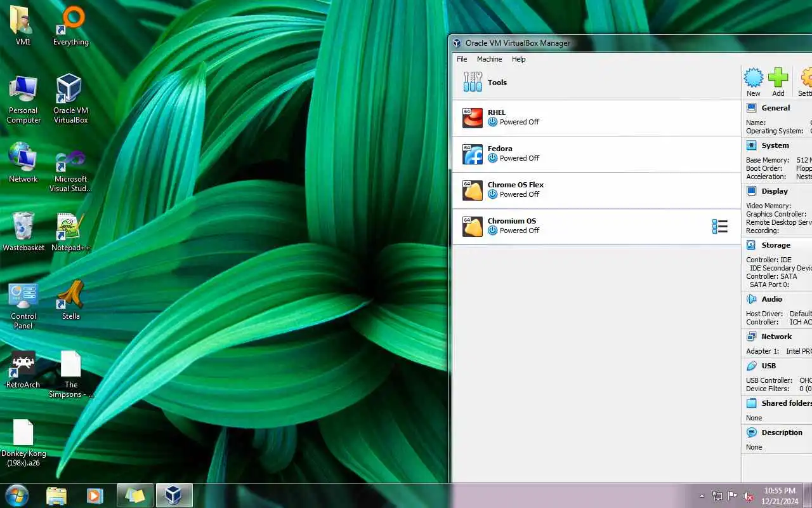Launch the RetroArch desktop shortcut
The height and width of the screenshot is (508, 812).
23,369
